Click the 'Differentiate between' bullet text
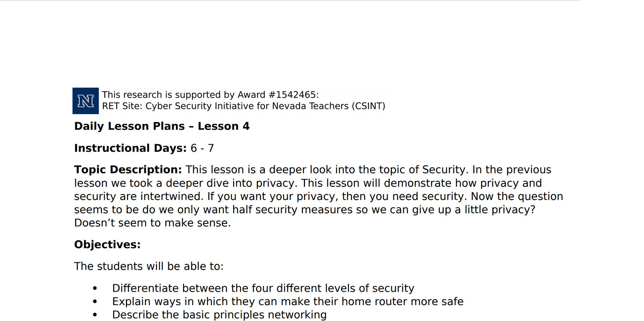Screen dimensions: 644x321 tap(263, 288)
